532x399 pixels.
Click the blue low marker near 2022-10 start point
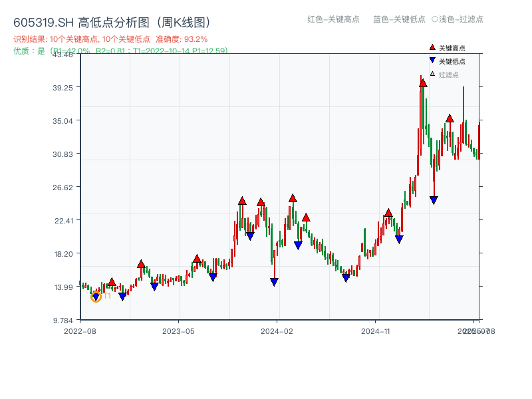coord(96,296)
